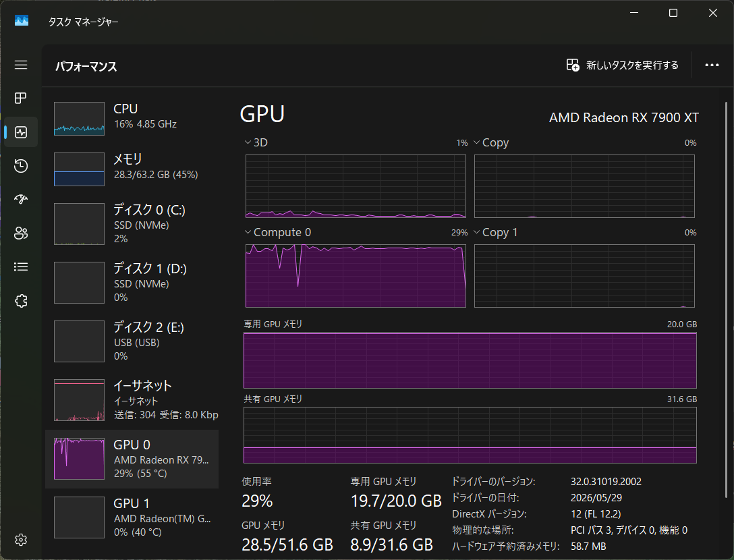The width and height of the screenshot is (734, 560).
Task: Maximize the Task Manager window
Action: (673, 13)
